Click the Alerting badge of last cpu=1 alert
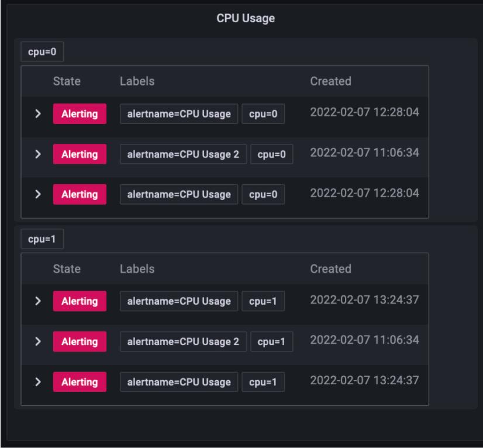The image size is (483, 448). (80, 381)
